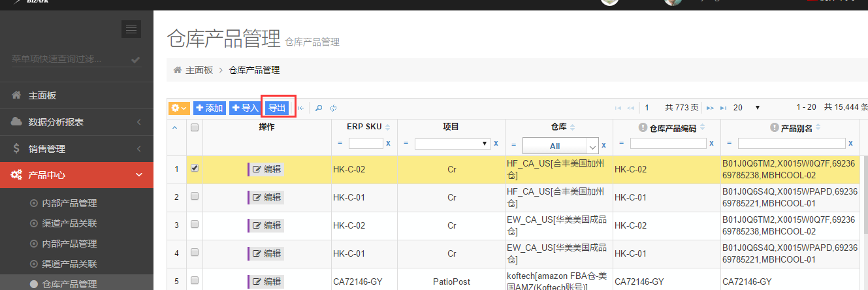Click the ERP SKU filter input
This screenshot has width=868, height=290.
(x=366, y=143)
